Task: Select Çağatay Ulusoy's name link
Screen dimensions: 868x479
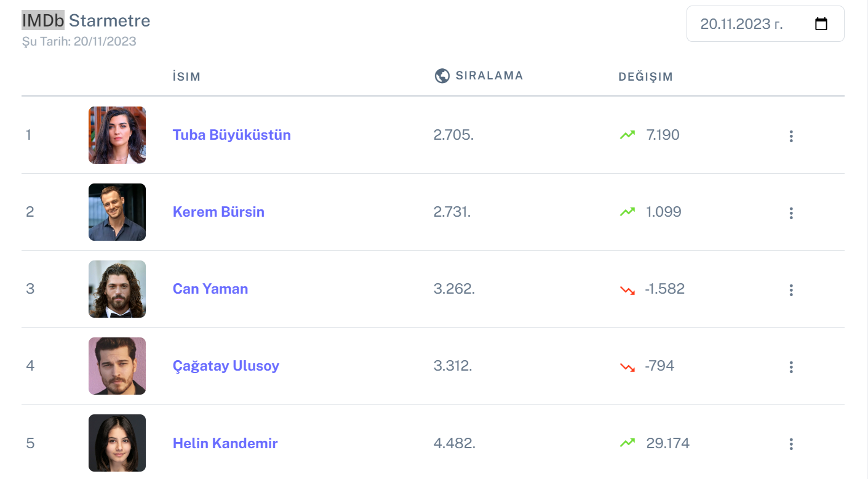Action: 226,366
